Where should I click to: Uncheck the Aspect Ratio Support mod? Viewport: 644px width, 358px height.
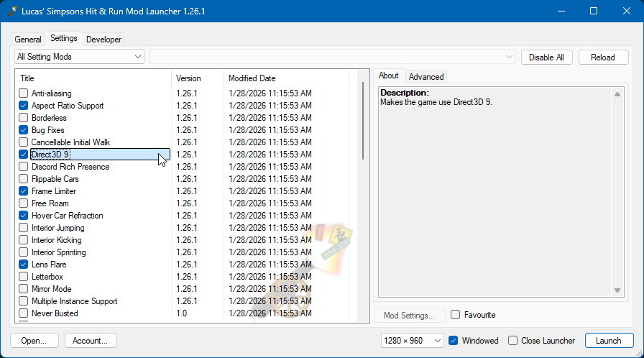24,106
